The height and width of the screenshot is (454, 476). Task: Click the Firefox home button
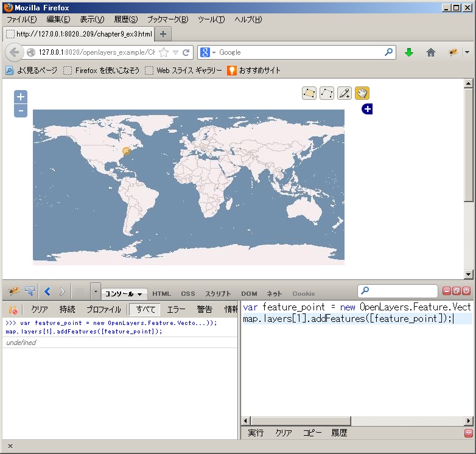click(x=431, y=52)
